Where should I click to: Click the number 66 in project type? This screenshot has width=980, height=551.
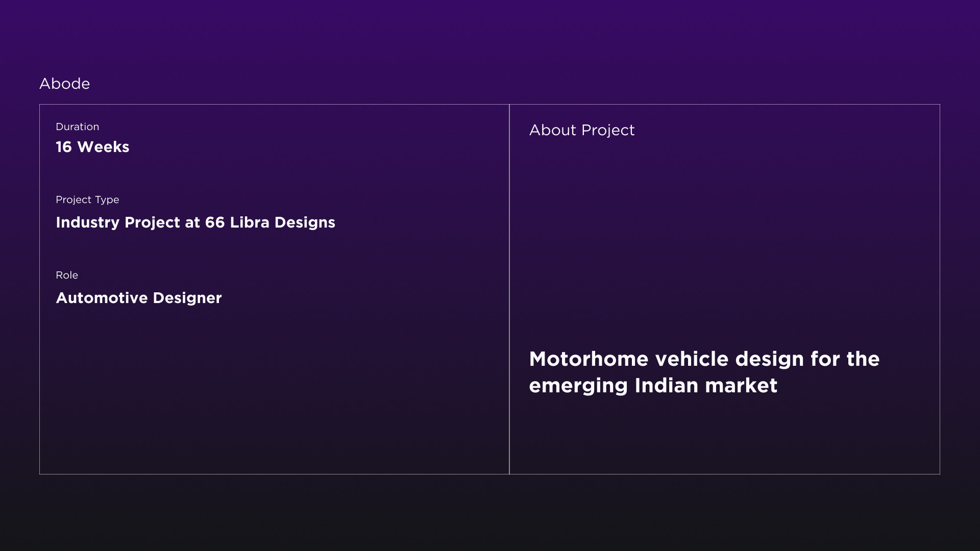click(x=215, y=222)
